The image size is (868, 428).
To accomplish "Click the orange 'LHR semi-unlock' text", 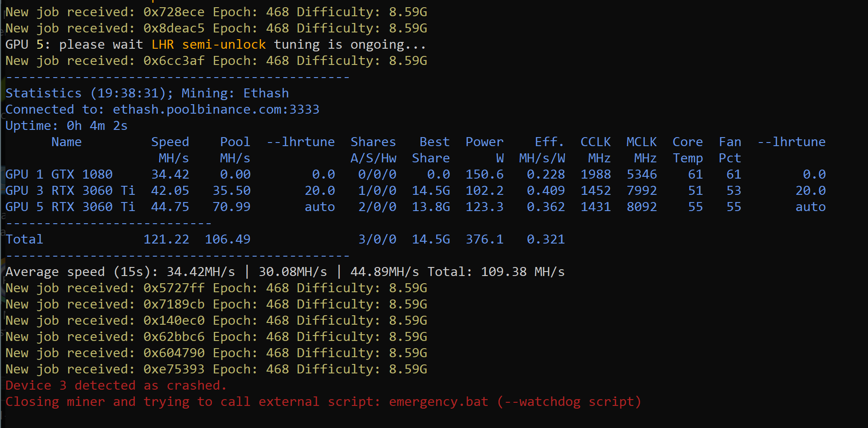I will tap(208, 45).
